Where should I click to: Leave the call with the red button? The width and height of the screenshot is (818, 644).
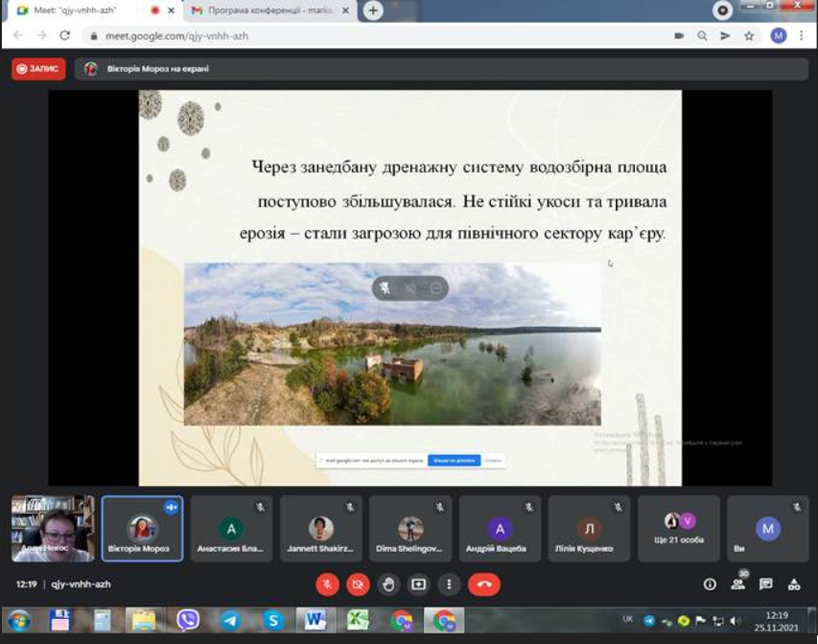coord(483,584)
